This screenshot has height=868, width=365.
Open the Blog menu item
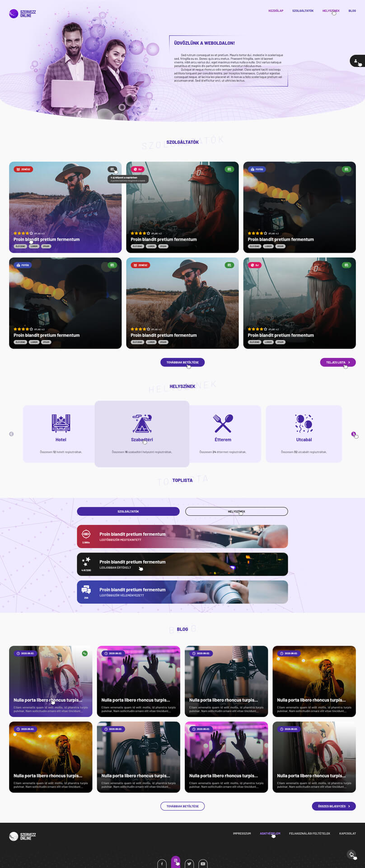(x=352, y=11)
